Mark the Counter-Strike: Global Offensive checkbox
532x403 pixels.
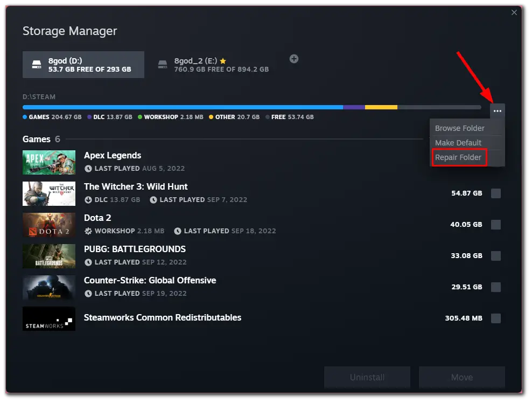[x=496, y=287]
